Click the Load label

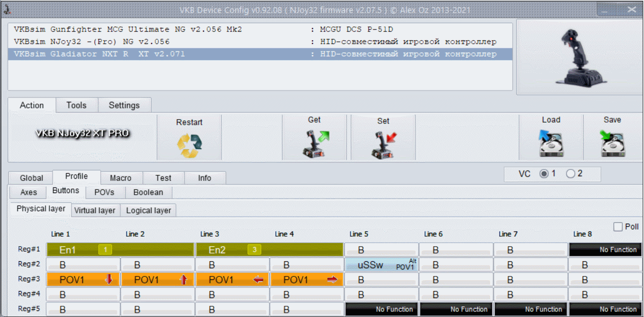point(551,120)
